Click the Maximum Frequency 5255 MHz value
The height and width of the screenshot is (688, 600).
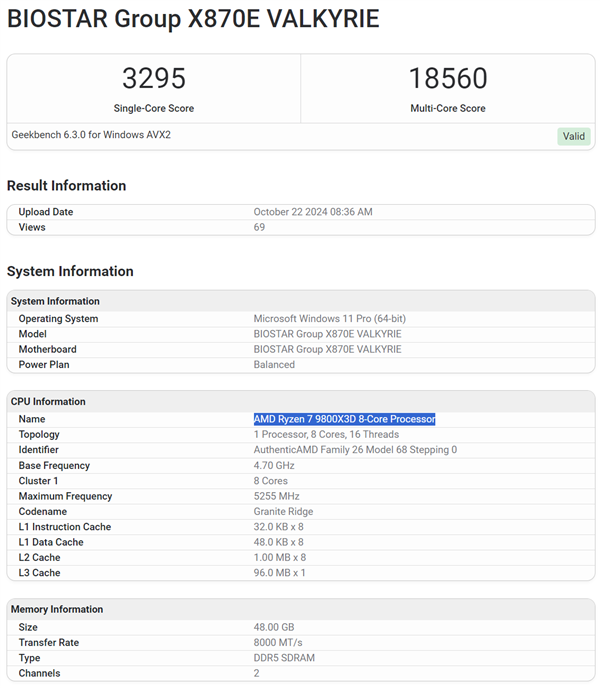tap(279, 496)
